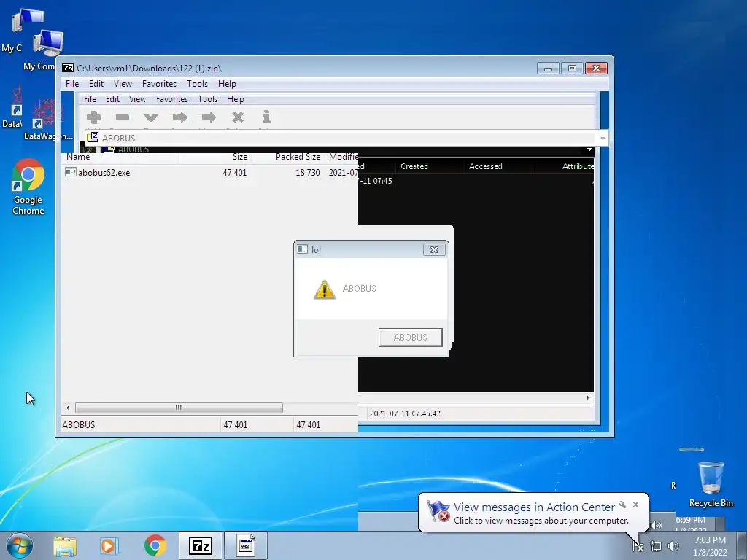Image resolution: width=747 pixels, height=560 pixels.
Task: Expand the ABOBUS address bar dropdown
Action: click(x=603, y=138)
